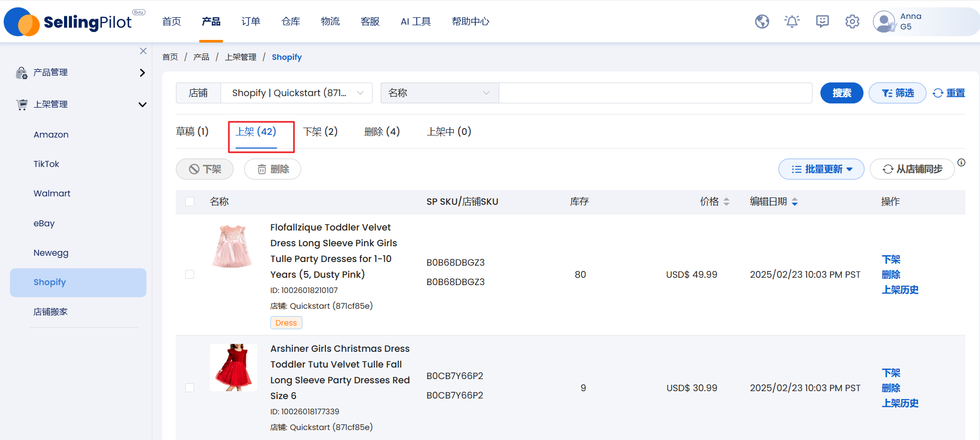Sort by 编辑日期 column arrows
This screenshot has width=980, height=440.
click(x=795, y=202)
